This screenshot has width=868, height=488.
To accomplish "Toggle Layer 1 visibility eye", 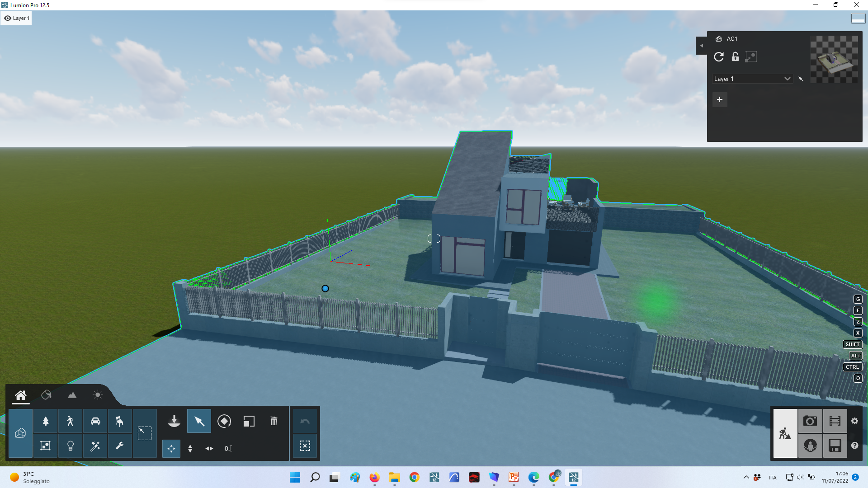I will click(x=8, y=18).
